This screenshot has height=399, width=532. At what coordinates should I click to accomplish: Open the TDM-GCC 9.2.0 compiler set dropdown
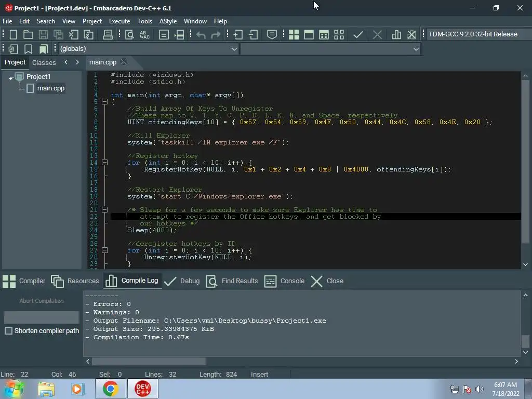[x=478, y=34]
